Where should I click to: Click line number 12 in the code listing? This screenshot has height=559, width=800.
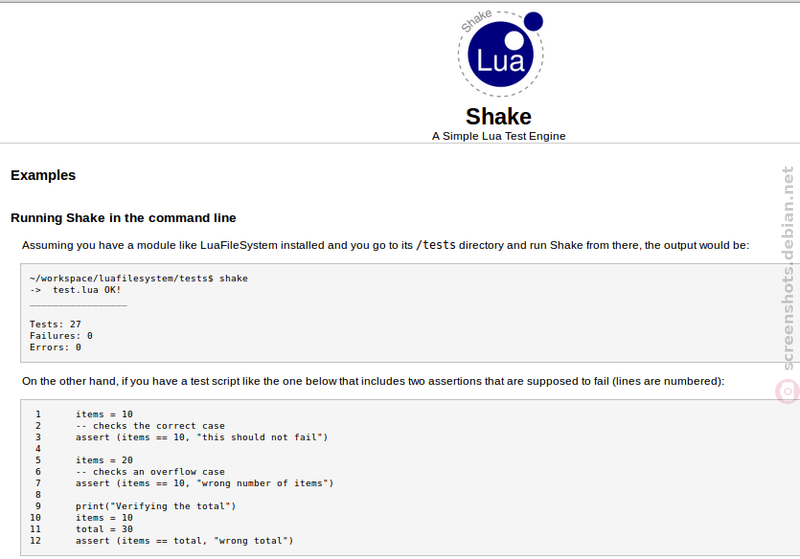pyautogui.click(x=35, y=541)
